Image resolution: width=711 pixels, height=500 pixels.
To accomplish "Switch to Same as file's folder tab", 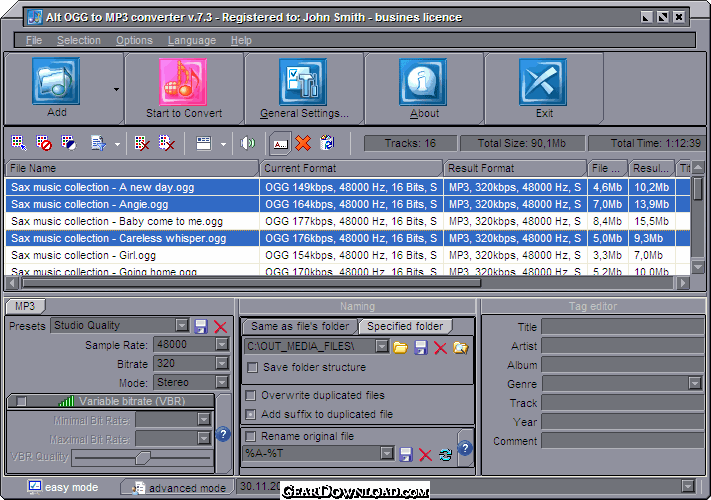I will (x=300, y=326).
